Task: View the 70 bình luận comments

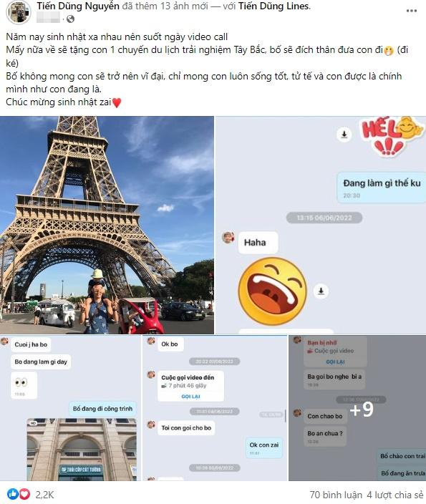Action: [x=336, y=495]
